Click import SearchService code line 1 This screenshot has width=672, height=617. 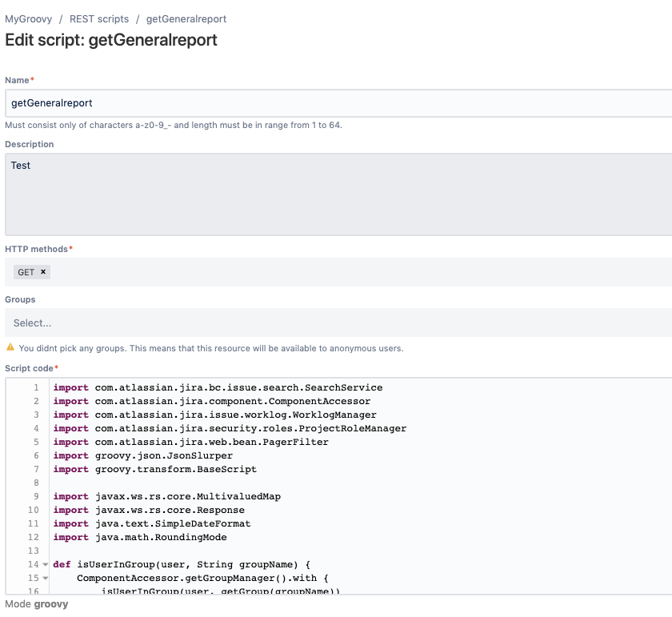tap(218, 387)
